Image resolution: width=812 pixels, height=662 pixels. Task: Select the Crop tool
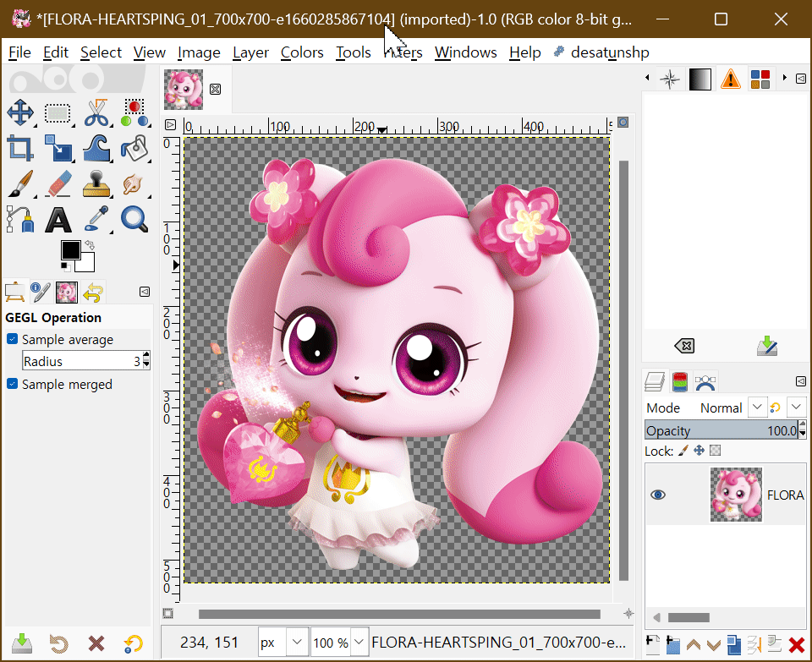pos(20,148)
